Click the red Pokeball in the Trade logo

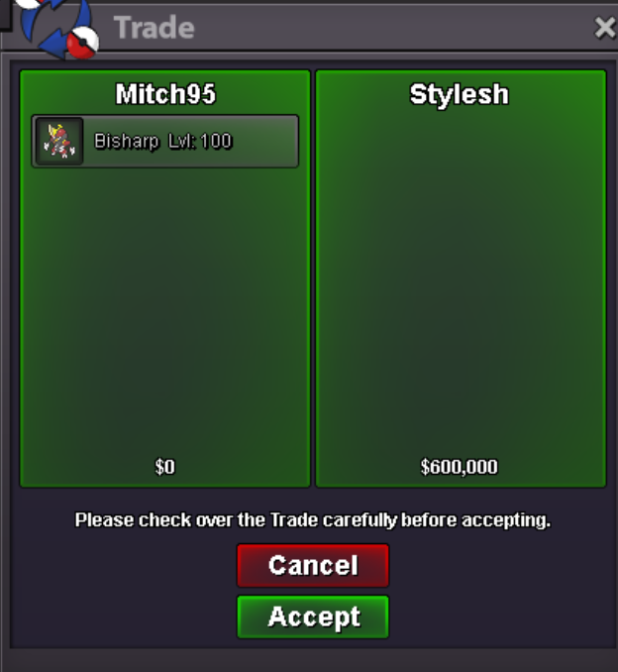83,43
